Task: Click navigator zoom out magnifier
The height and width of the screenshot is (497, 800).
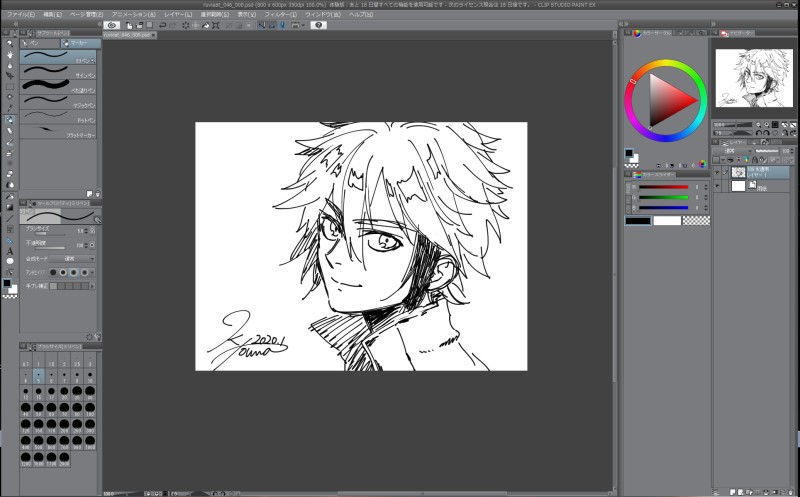Action: coord(758,125)
